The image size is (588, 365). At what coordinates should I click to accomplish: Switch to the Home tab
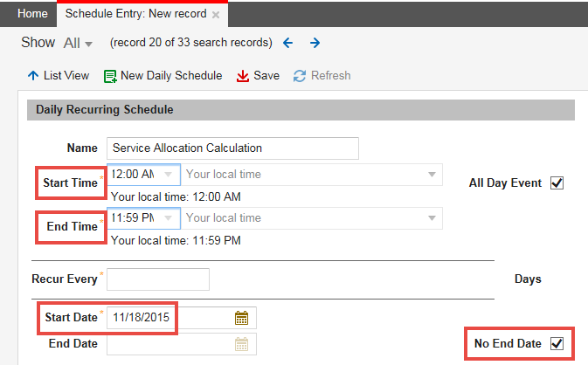pos(32,14)
